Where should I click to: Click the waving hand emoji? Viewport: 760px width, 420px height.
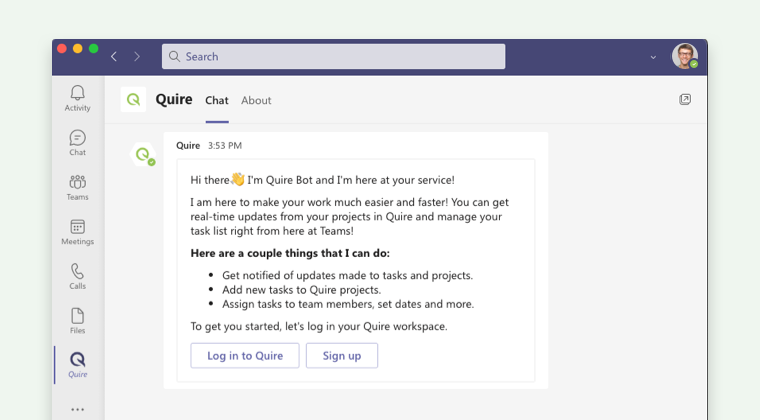click(x=238, y=179)
